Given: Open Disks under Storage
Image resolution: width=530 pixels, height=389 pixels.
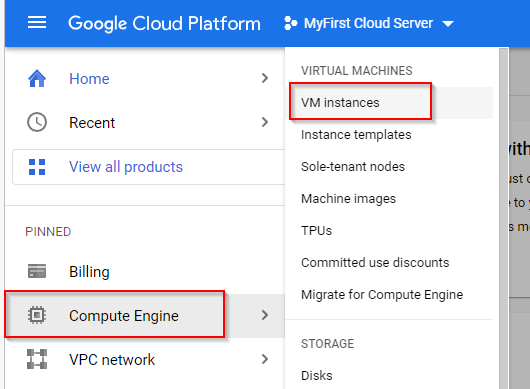Looking at the screenshot, I should pos(317,375).
